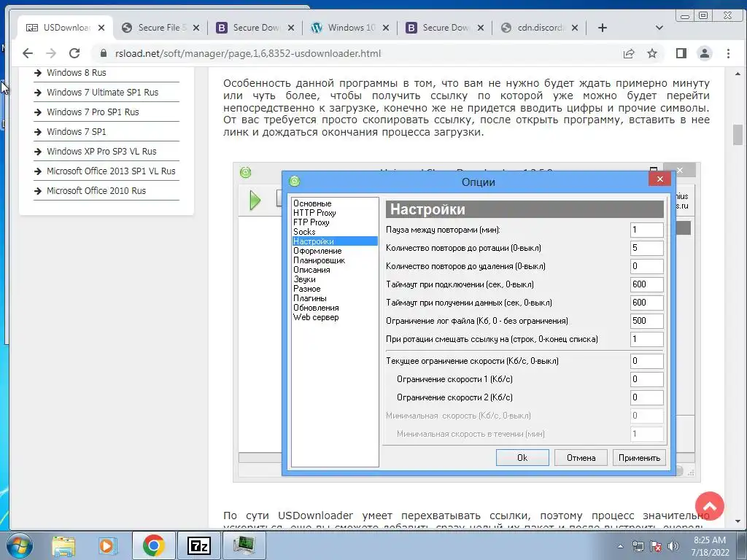Click the page vertical scrollbar thumb
The width and height of the screenshot is (747, 560).
738,135
